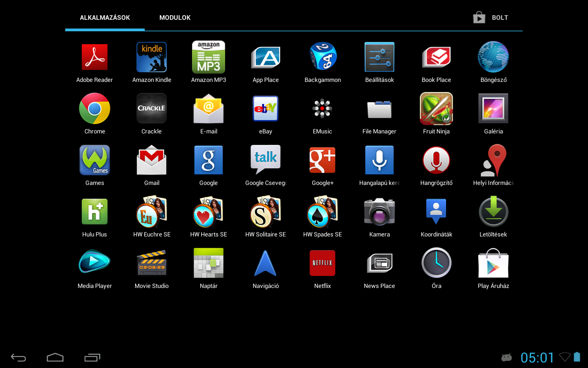Viewport: 588px width, 368px height.
Task: Show recent apps overview
Action: 92,357
